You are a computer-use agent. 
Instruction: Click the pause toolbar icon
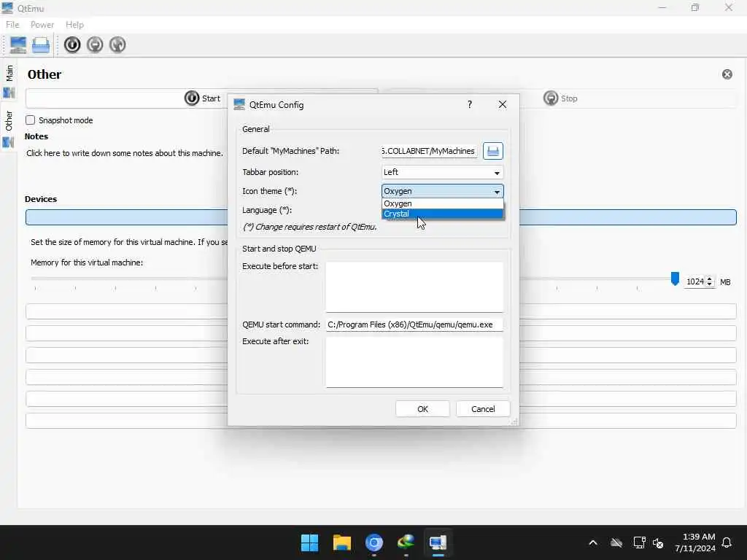[95, 44]
